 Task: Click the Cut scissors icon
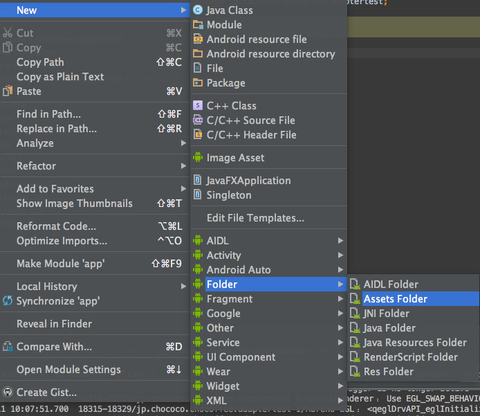[7, 33]
